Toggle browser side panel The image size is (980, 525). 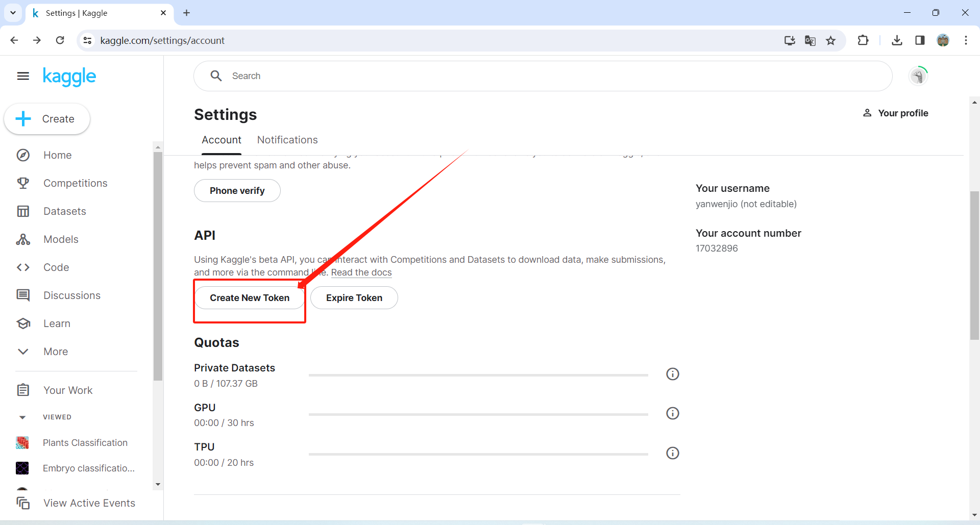point(920,40)
